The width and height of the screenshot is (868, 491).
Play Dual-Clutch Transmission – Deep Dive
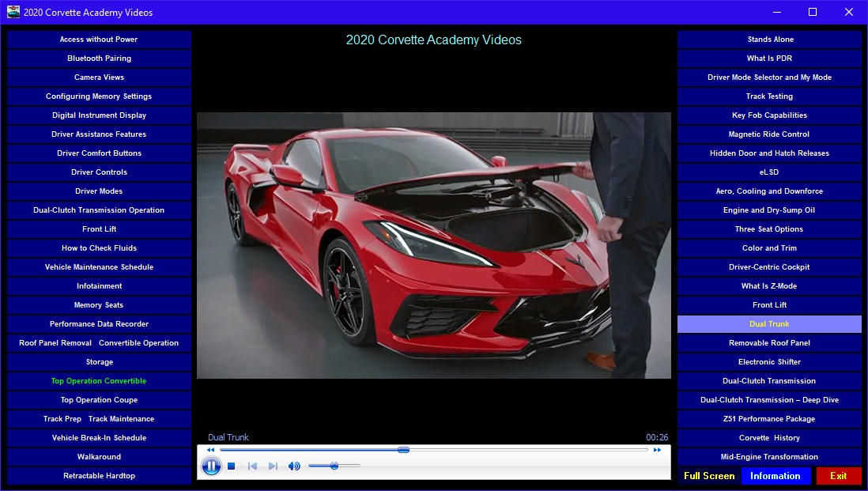tap(769, 399)
